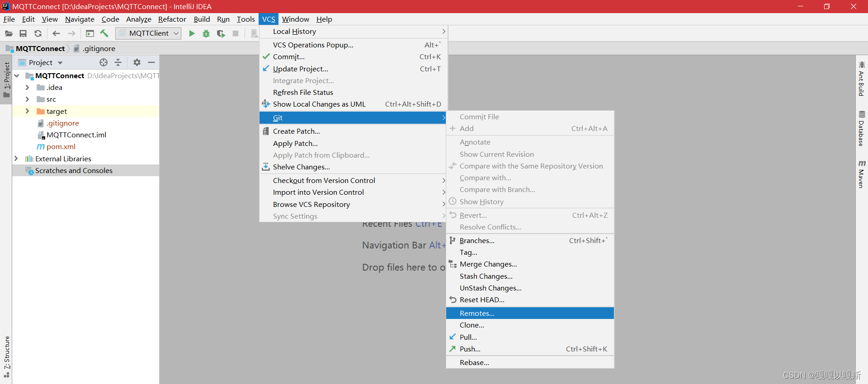This screenshot has width=868, height=384.
Task: Expand the src folder
Action: [x=27, y=99]
